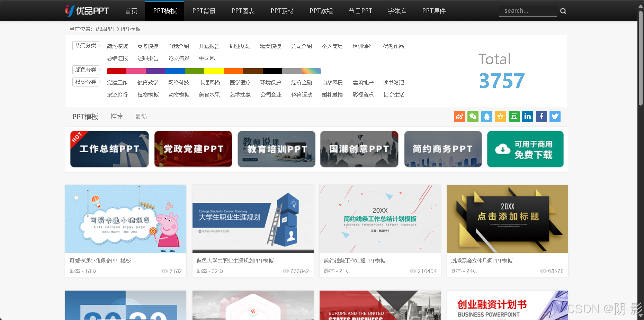Open the 国潮创意PPT banner
Screen dimensions: 644x320
[359, 149]
